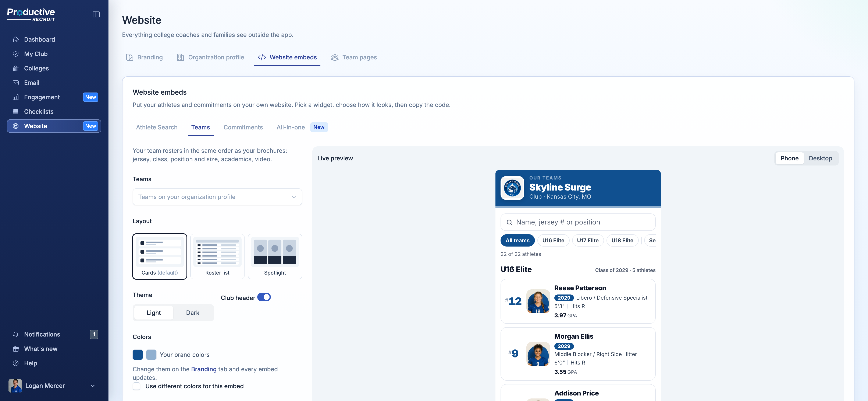The width and height of the screenshot is (868, 401).
Task: Click the My Club shield icon
Action: click(15, 54)
